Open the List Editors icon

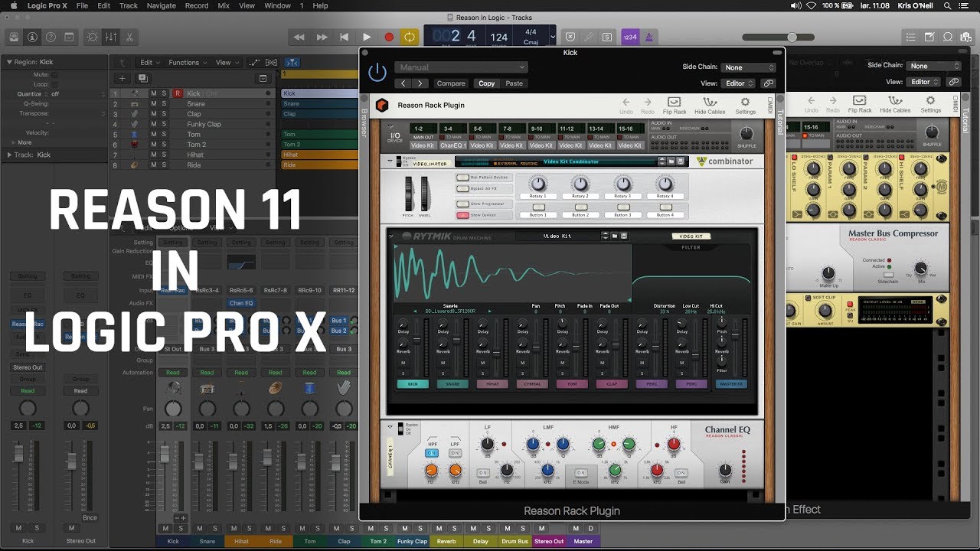click(x=910, y=37)
